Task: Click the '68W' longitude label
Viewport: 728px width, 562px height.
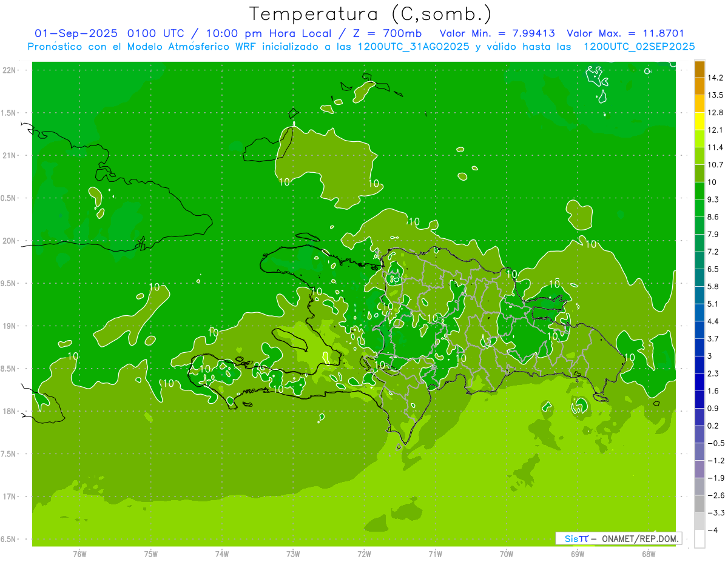Action: coord(649,554)
